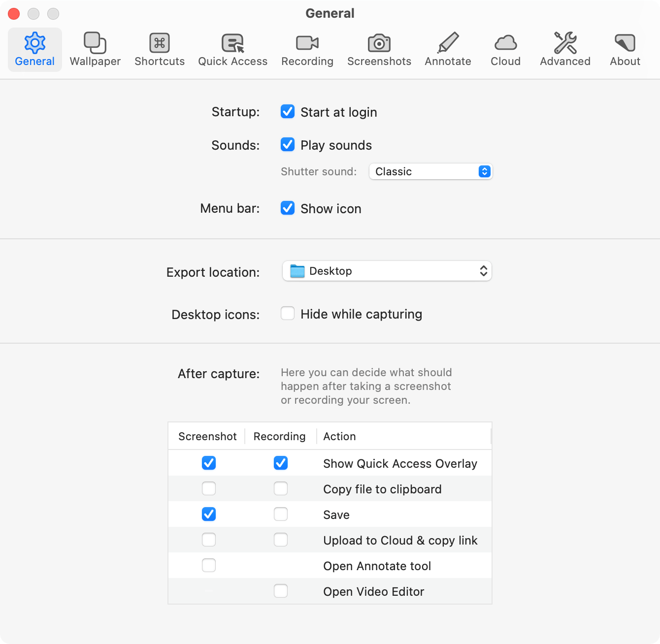Close the General preferences window

click(14, 14)
